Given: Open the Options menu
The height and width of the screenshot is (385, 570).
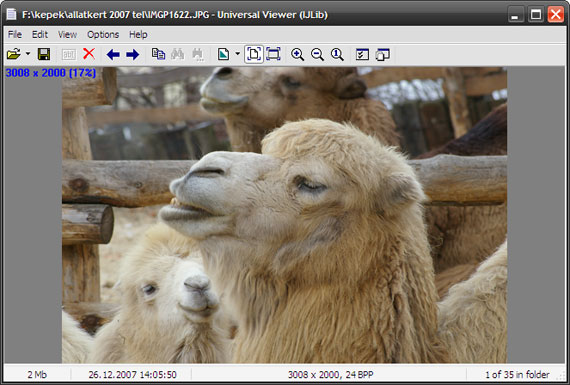Looking at the screenshot, I should point(103,35).
